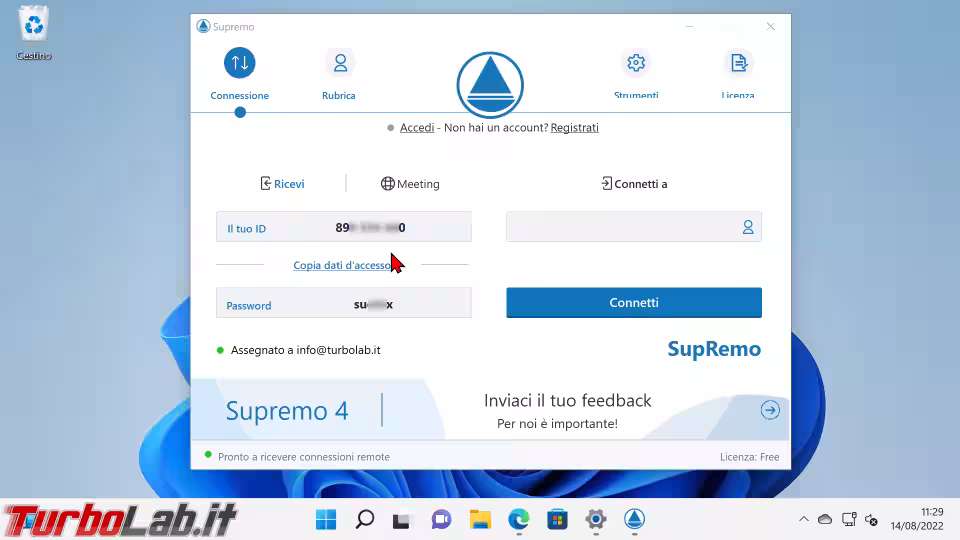Open the Windows Start menu
The width and height of the screenshot is (960, 540).
(326, 520)
